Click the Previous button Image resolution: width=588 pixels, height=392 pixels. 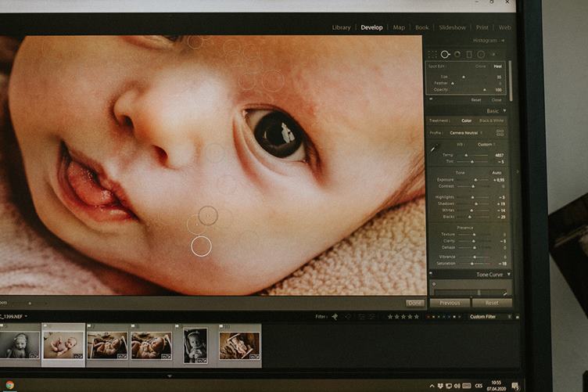pos(450,303)
